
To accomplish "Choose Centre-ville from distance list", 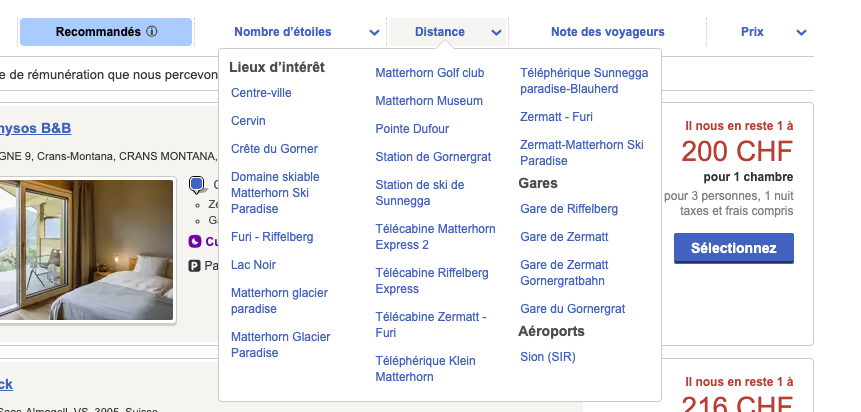I will [x=261, y=93].
